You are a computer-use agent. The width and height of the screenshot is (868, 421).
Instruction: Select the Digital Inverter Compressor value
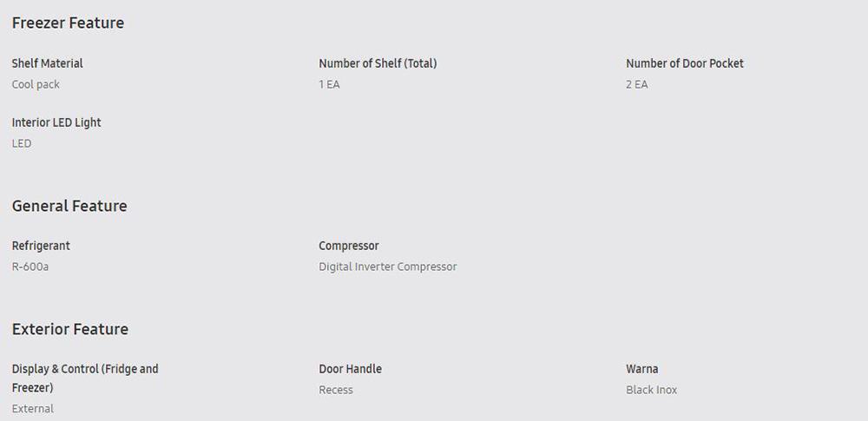pos(387,266)
